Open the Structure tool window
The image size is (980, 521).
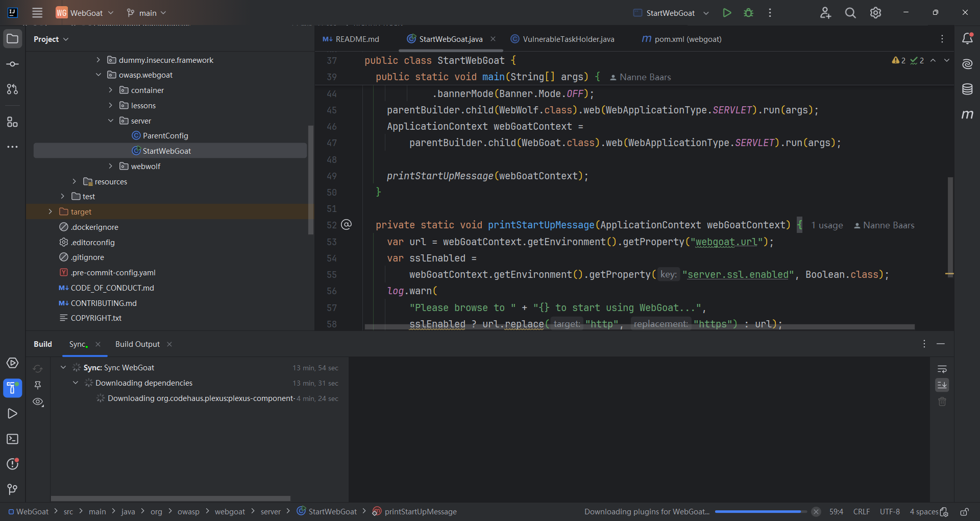coord(13,122)
